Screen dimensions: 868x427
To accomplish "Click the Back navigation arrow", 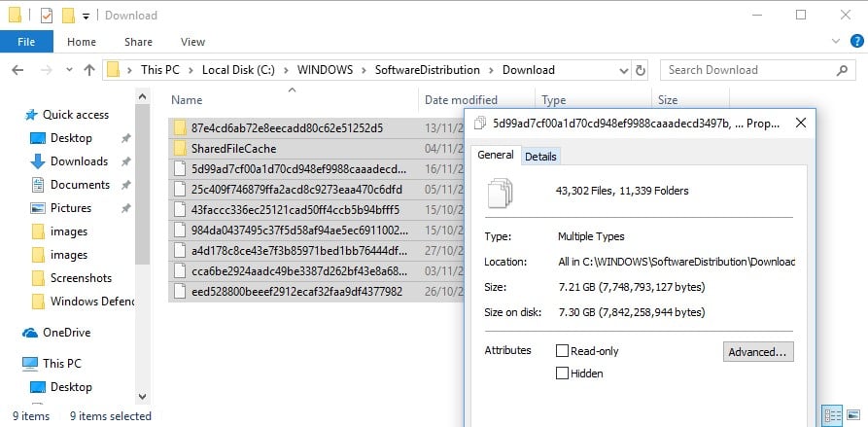I will click(x=17, y=70).
